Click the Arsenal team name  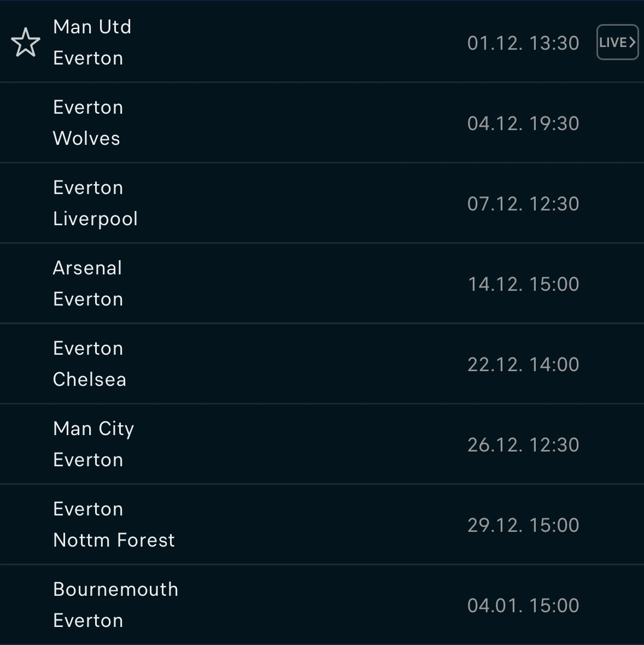(87, 268)
